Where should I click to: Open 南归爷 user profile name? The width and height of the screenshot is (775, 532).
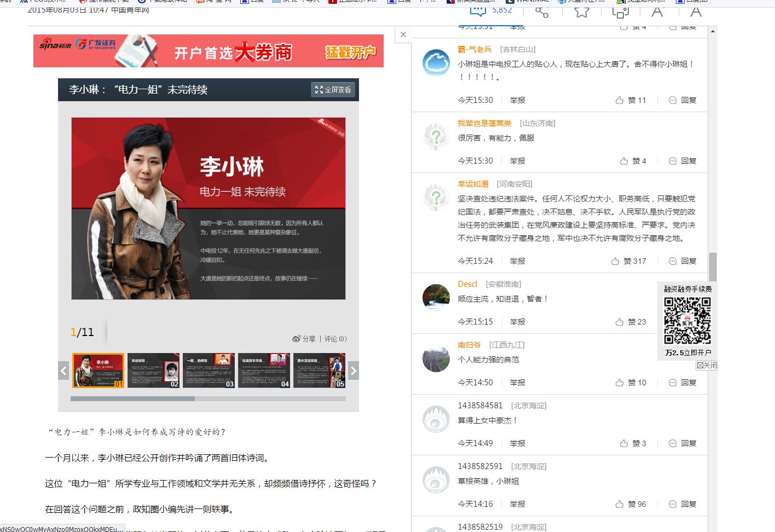click(x=469, y=345)
